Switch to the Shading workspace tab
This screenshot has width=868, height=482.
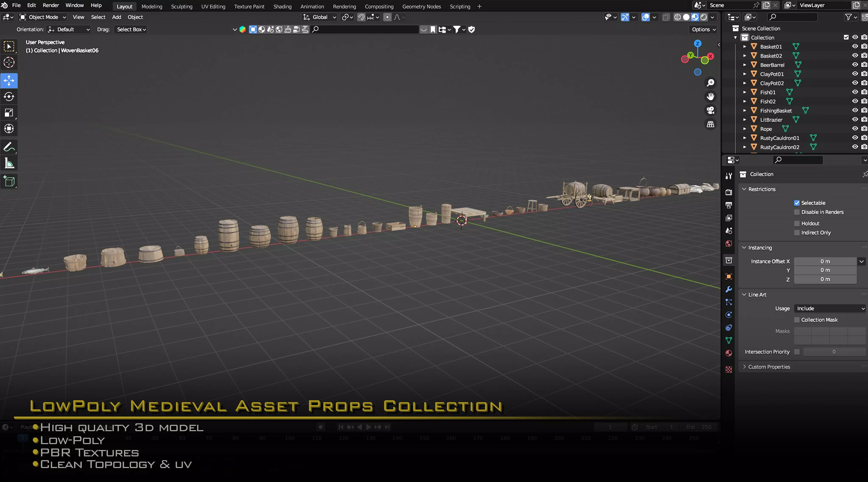(282, 6)
